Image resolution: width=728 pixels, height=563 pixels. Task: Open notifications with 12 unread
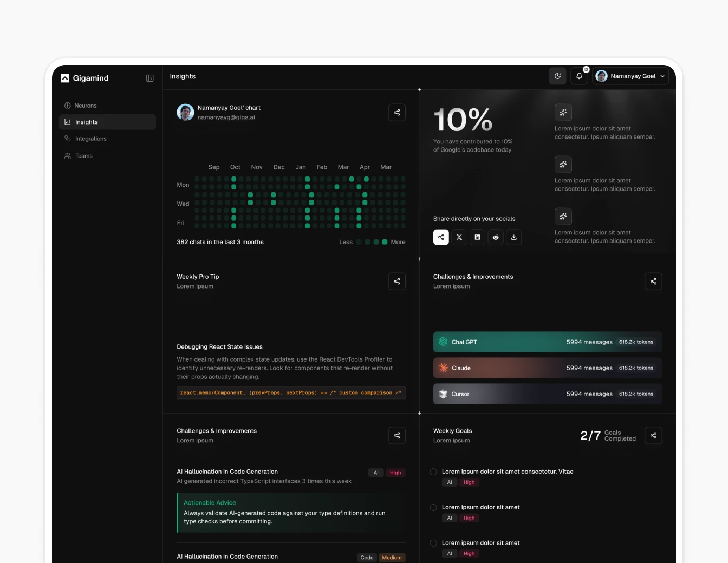579,76
